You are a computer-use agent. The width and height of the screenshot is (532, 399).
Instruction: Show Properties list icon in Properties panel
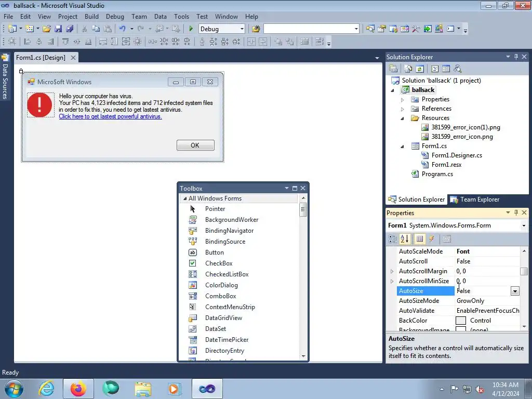tap(420, 239)
